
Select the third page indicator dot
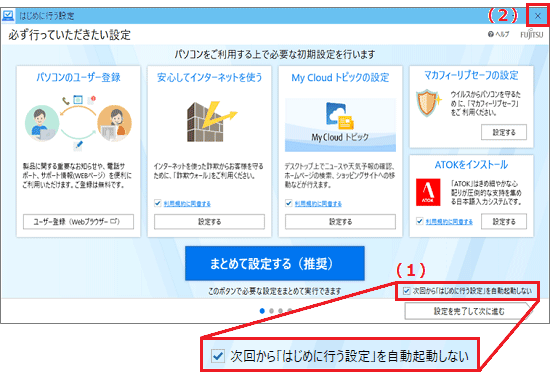click(x=280, y=311)
